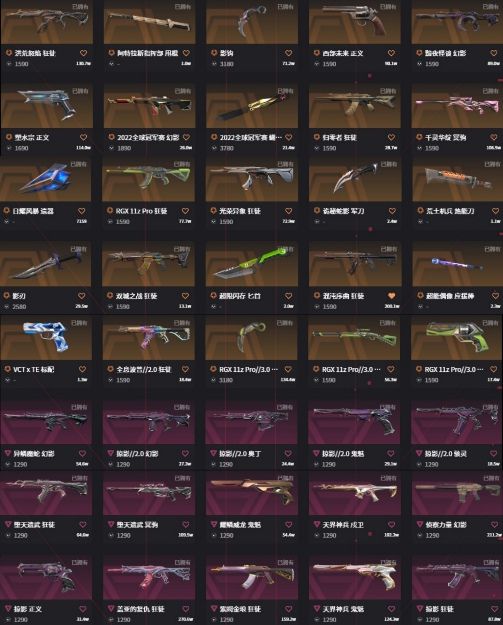
Task: Open the blue-white VCT x TE pistol thumbnail
Action: 46,337
